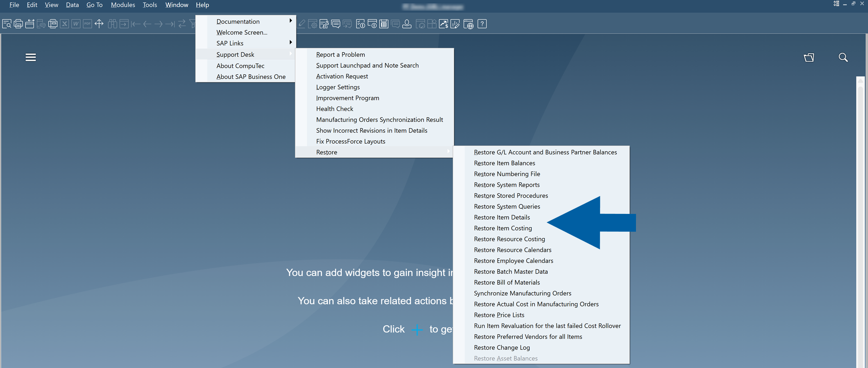
Task: Jump to first record arrow icon
Action: coord(136,24)
